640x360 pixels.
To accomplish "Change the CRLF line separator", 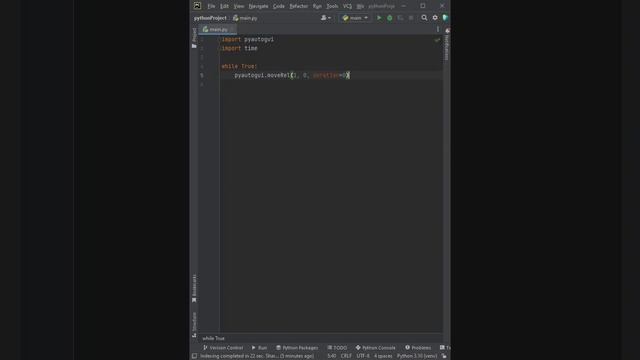I will tap(346, 356).
